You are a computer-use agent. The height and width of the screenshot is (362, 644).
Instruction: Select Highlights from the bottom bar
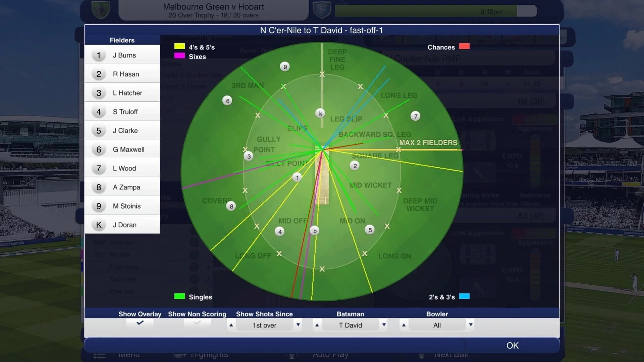click(x=209, y=354)
